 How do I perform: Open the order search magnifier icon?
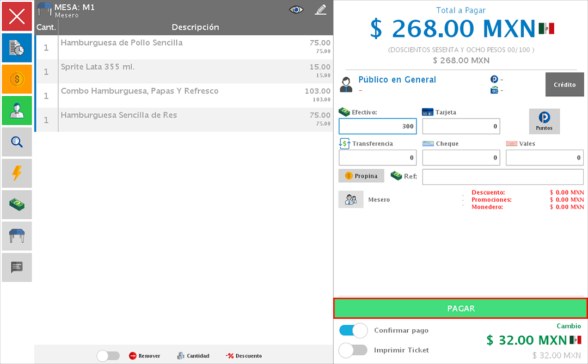point(16,142)
